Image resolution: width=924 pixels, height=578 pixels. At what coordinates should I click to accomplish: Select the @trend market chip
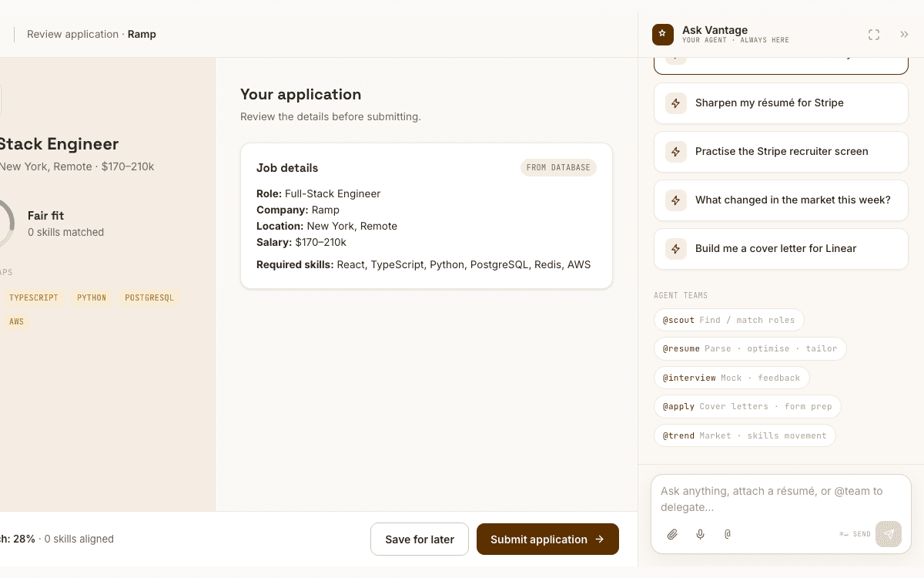745,435
